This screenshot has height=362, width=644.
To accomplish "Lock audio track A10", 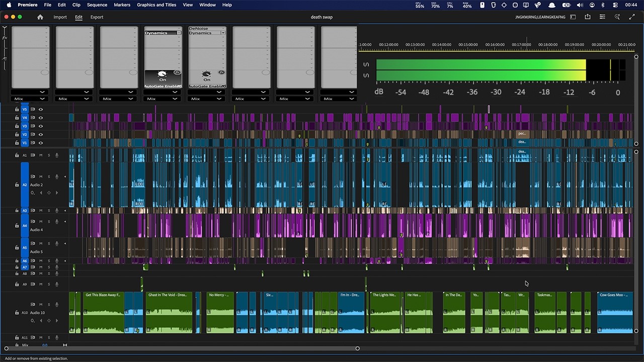I will point(17,313).
